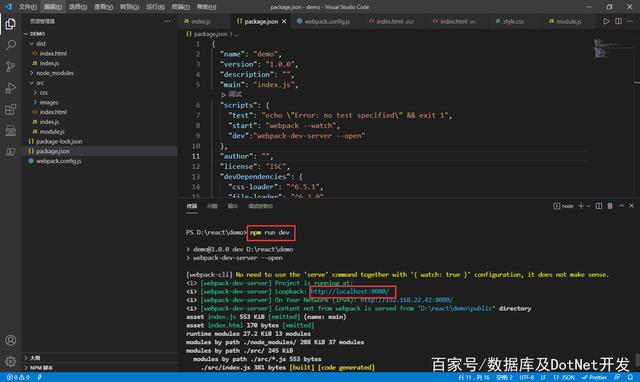Change the 空格 indentation setting
Viewport: 640px width, 382px height.
point(504,378)
